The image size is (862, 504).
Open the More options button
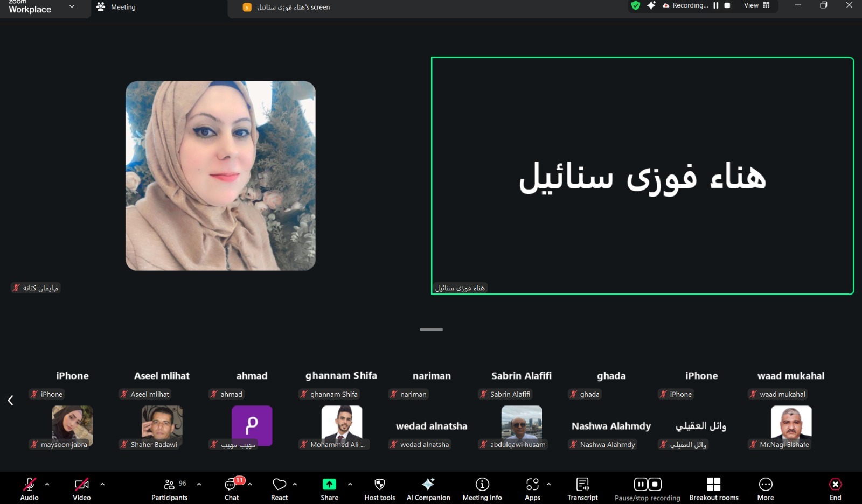click(765, 489)
